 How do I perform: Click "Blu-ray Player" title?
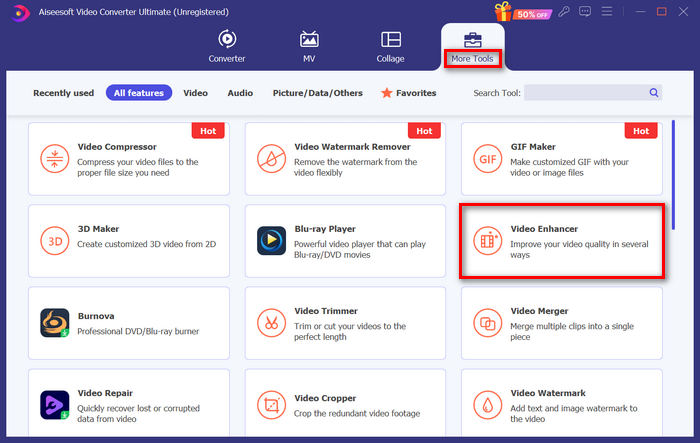tap(325, 229)
